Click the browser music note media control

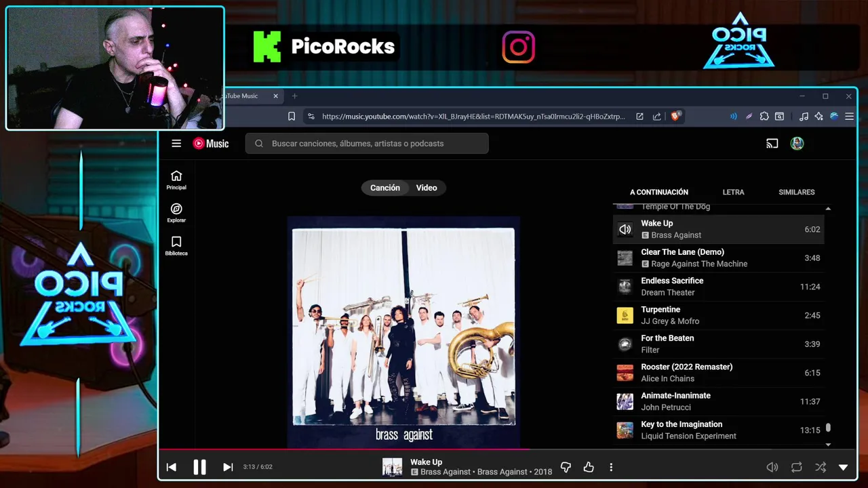click(804, 117)
